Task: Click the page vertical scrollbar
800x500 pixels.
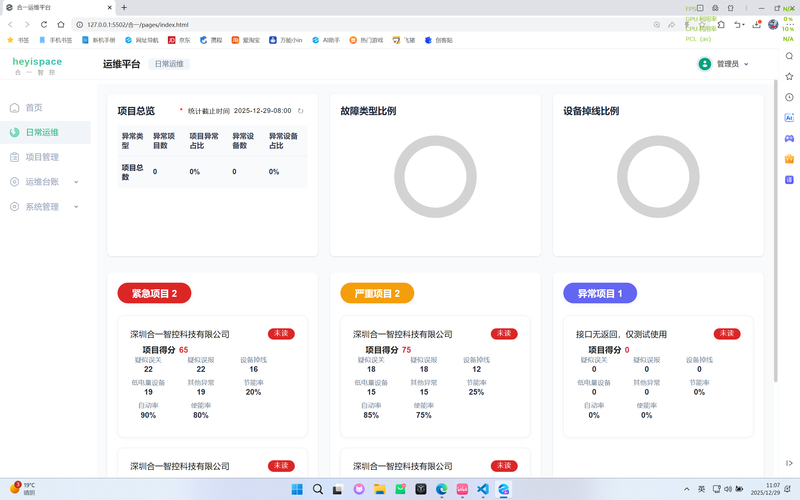Action: [776, 230]
